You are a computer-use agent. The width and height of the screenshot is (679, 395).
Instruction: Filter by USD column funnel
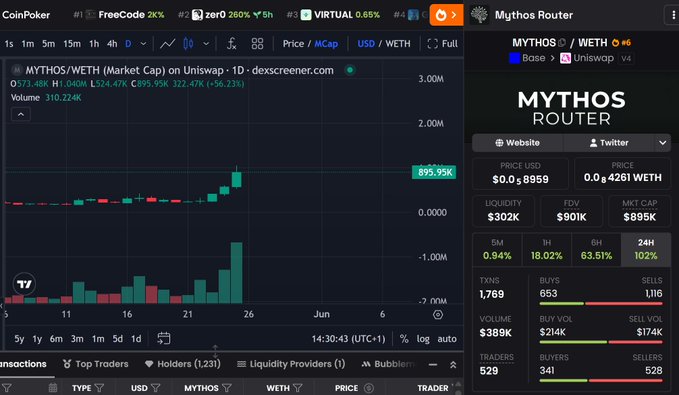(155, 388)
